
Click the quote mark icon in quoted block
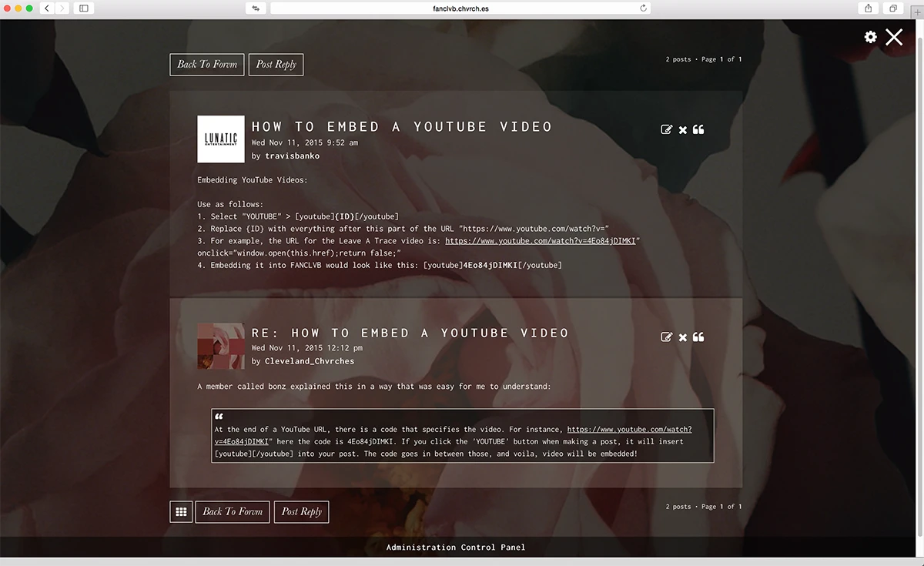coord(219,417)
